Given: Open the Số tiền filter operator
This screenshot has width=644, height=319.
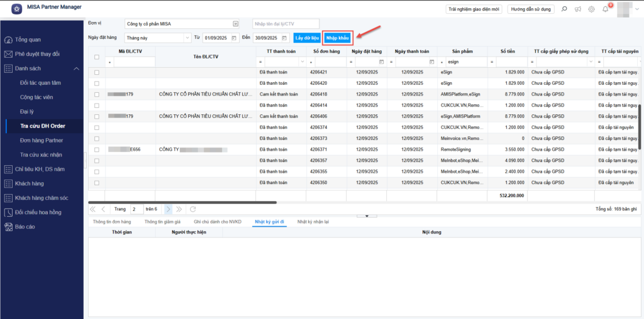Looking at the screenshot, I should point(492,62).
